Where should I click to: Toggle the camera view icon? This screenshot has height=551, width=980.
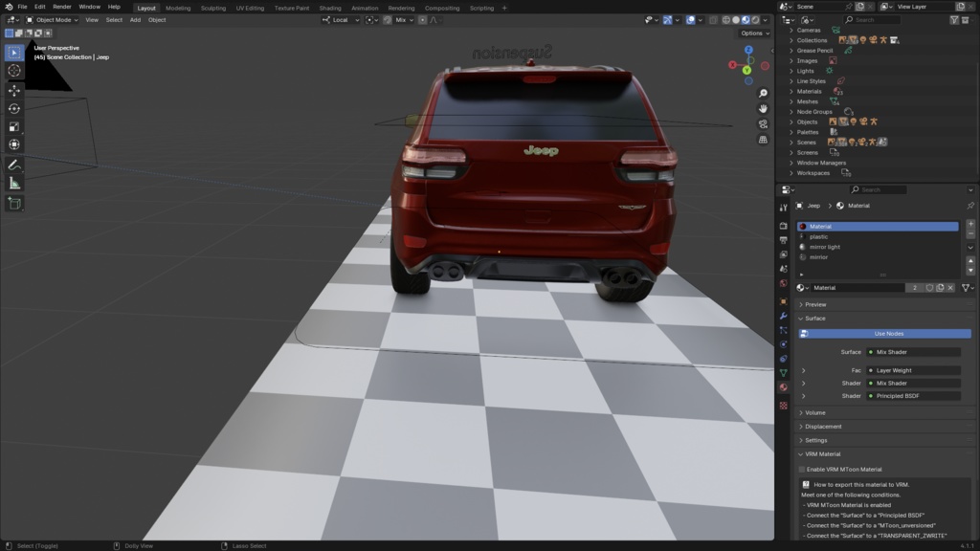(x=763, y=123)
